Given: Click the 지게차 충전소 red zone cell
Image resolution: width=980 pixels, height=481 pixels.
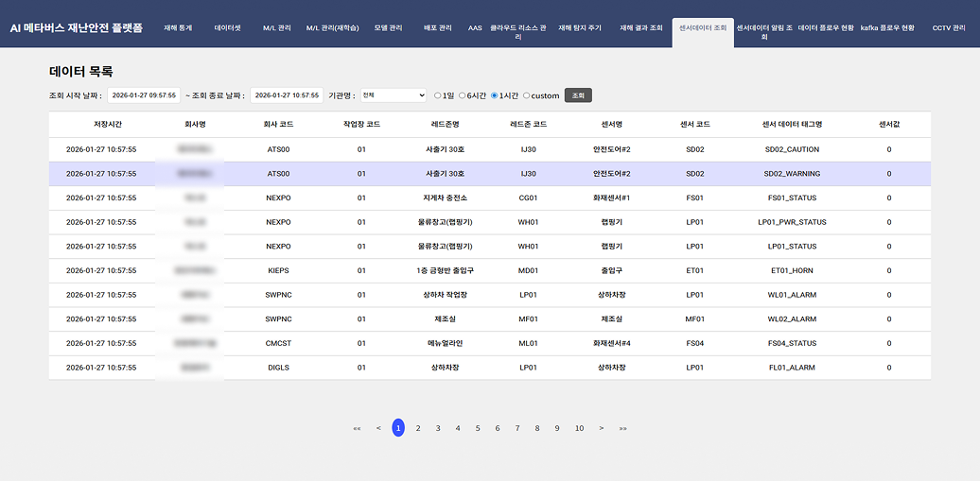Looking at the screenshot, I should coord(445,198).
